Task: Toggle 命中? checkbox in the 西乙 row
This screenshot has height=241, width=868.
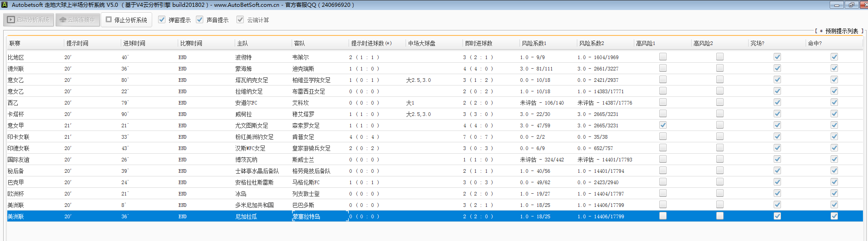Action: (x=834, y=102)
